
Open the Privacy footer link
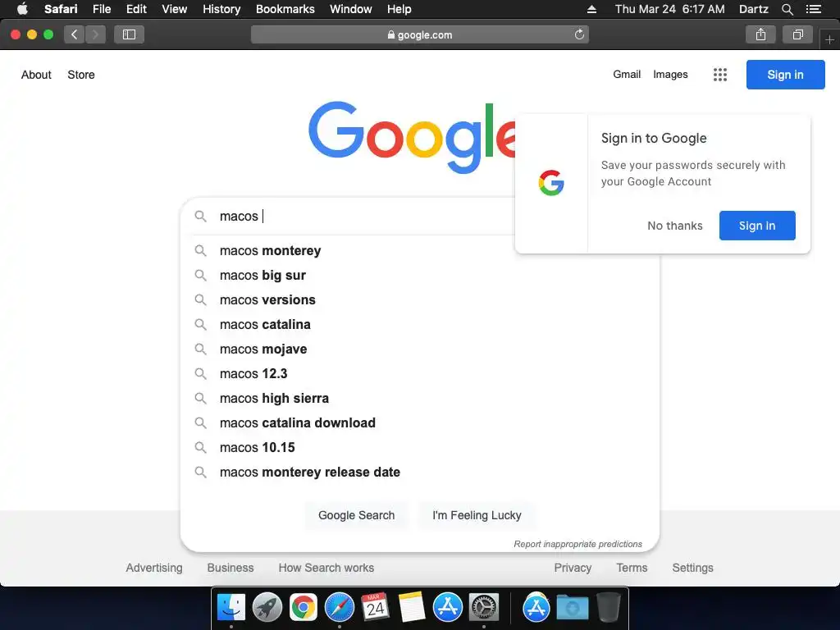573,568
